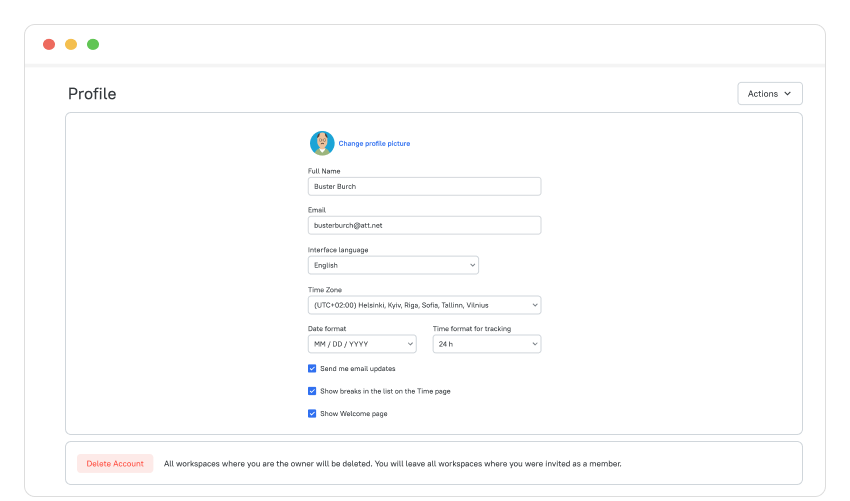Open the Actions dropdown menu

770,94
